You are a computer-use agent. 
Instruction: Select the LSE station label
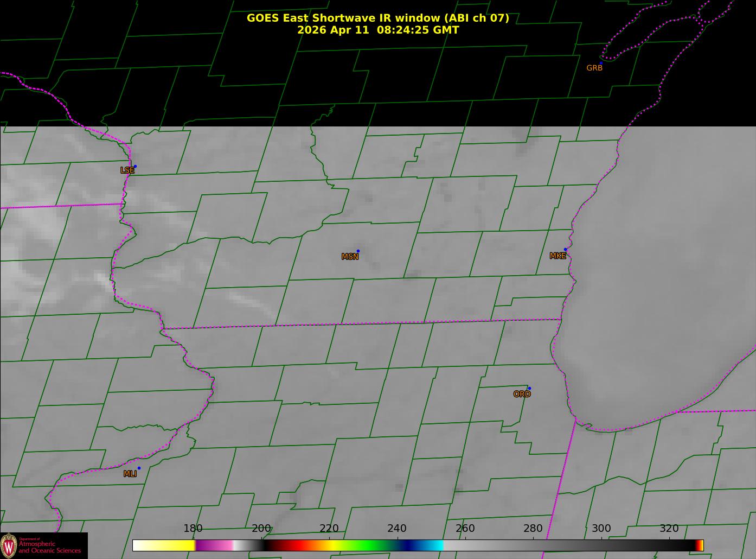[127, 170]
